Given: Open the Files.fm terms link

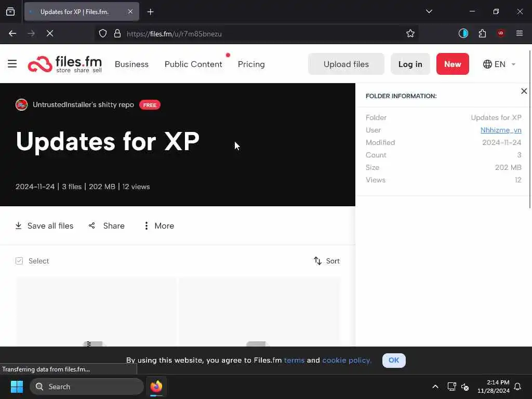Looking at the screenshot, I should tap(294, 361).
